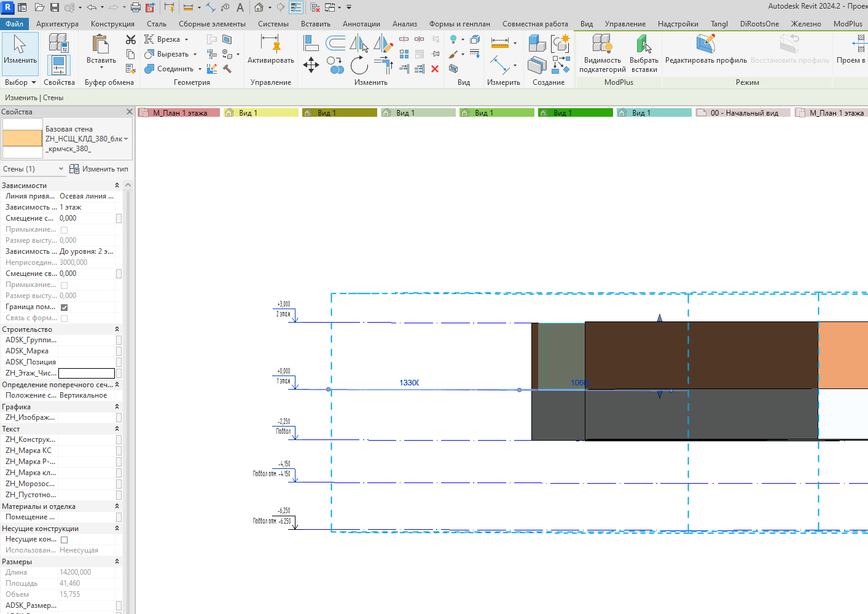
Task: Click the type properties icon above Свойства
Action: 58,42
